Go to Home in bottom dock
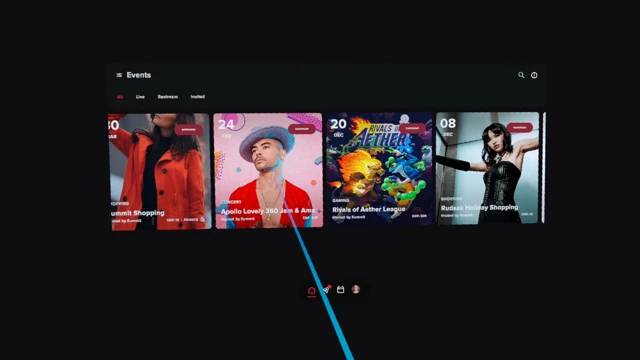640x360 pixels. click(311, 291)
